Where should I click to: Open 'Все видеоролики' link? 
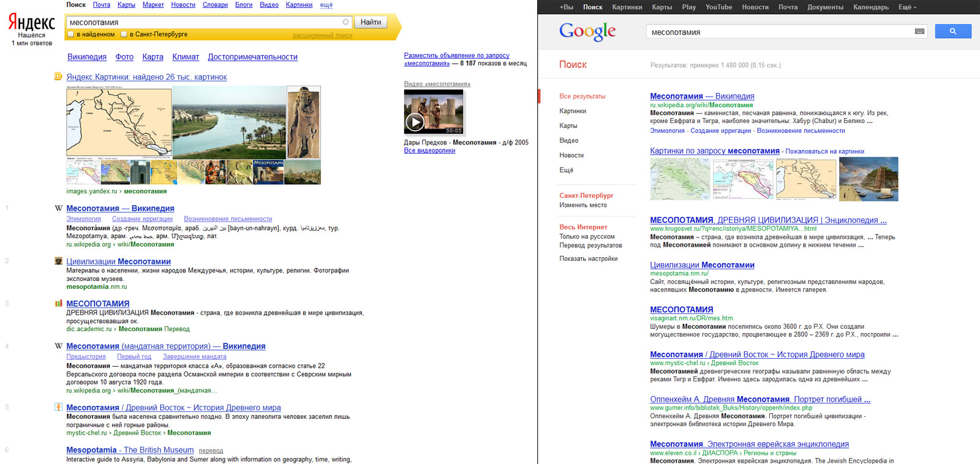tap(429, 151)
